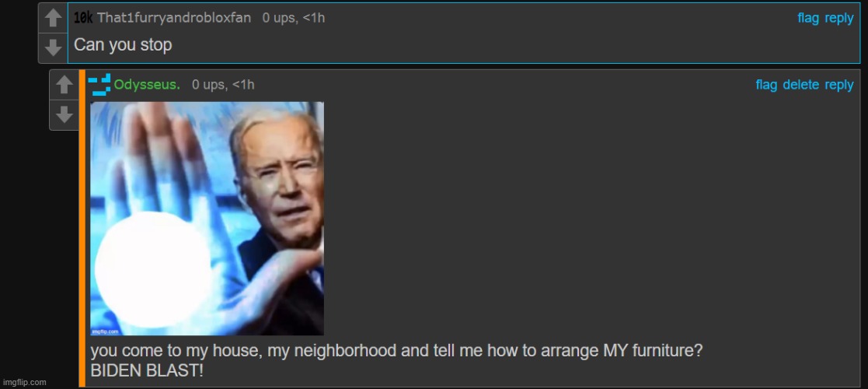Click the 10k points badge icon

tap(83, 18)
